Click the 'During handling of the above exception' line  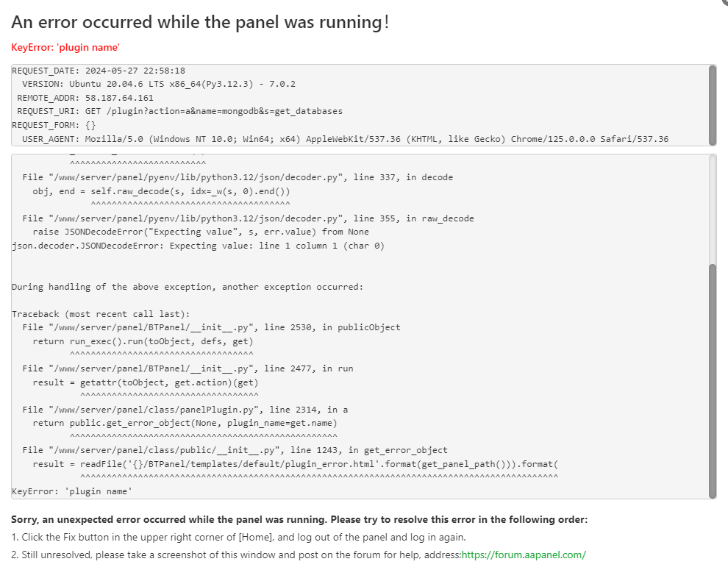tap(188, 287)
